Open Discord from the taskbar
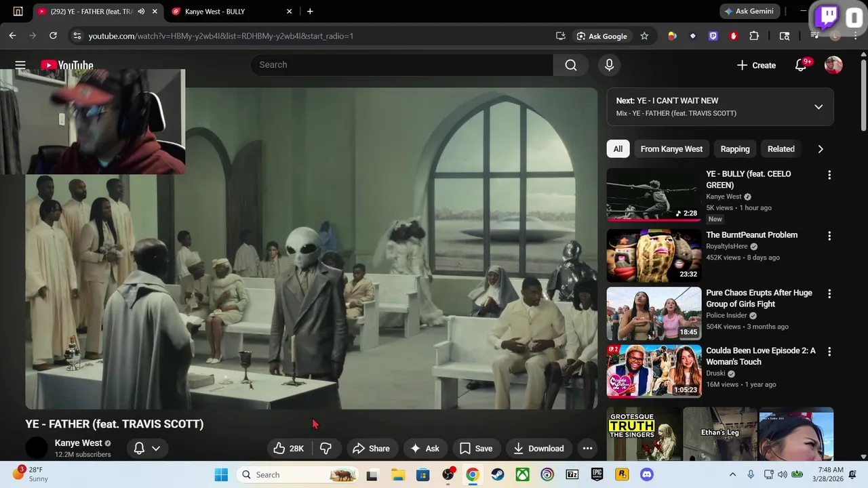This screenshot has width=868, height=488. [647, 474]
